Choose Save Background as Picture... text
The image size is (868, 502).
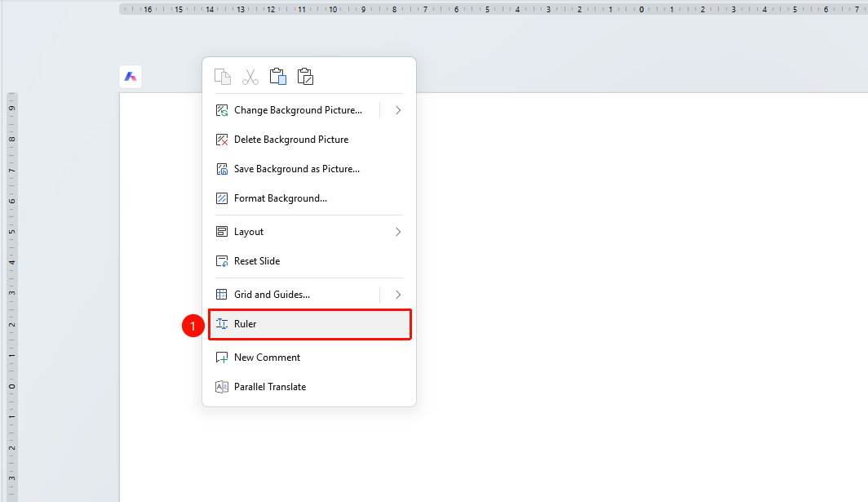click(x=297, y=169)
